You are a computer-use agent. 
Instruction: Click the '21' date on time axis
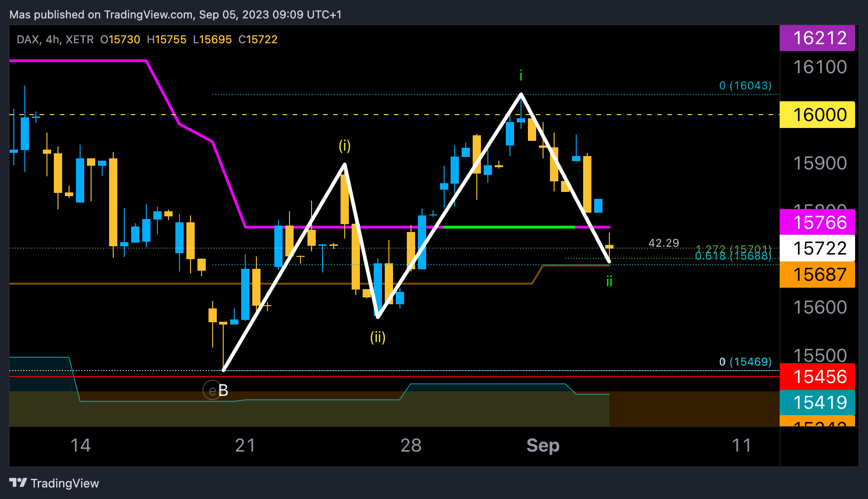[x=245, y=445]
